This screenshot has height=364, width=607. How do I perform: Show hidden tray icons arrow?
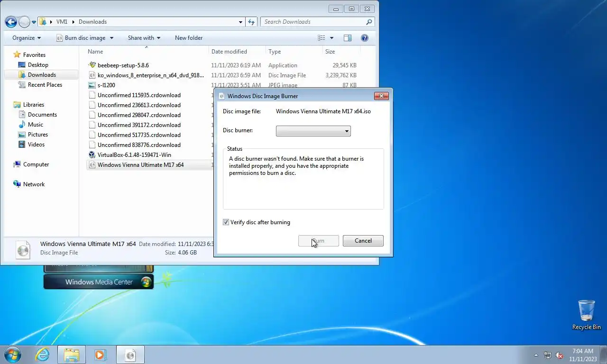click(x=536, y=355)
